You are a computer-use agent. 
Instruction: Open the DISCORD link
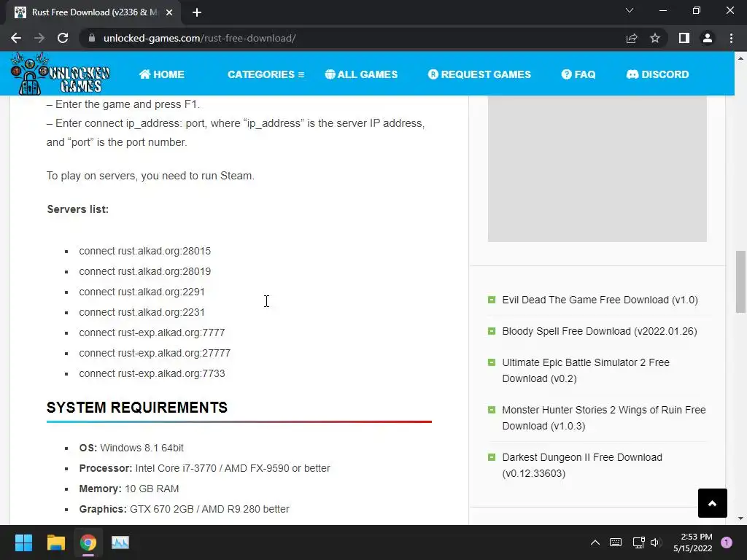pos(657,74)
